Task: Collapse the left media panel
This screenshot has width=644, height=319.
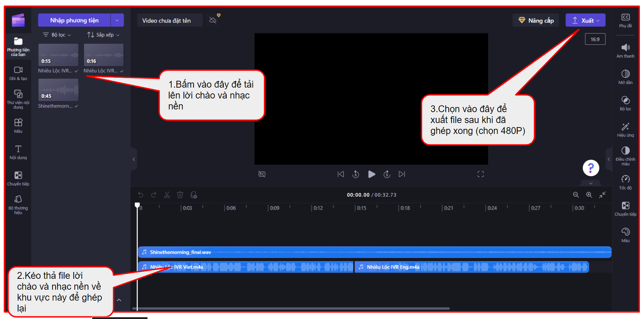Action: 134,159
